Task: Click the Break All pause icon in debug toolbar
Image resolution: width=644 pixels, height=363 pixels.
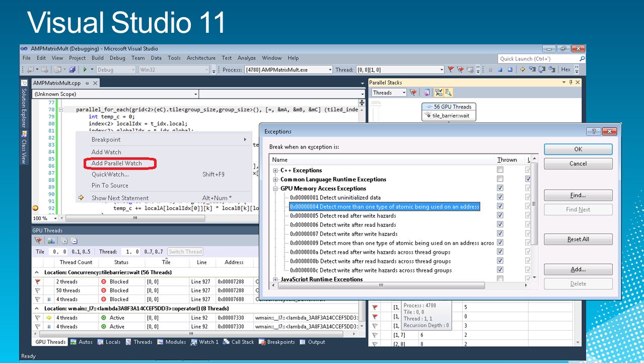Action: [490, 70]
